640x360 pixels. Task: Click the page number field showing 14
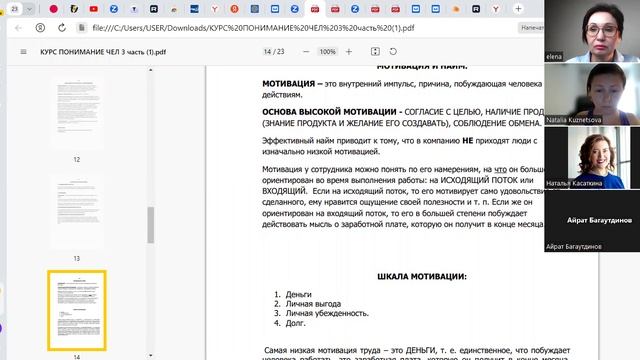(267, 52)
